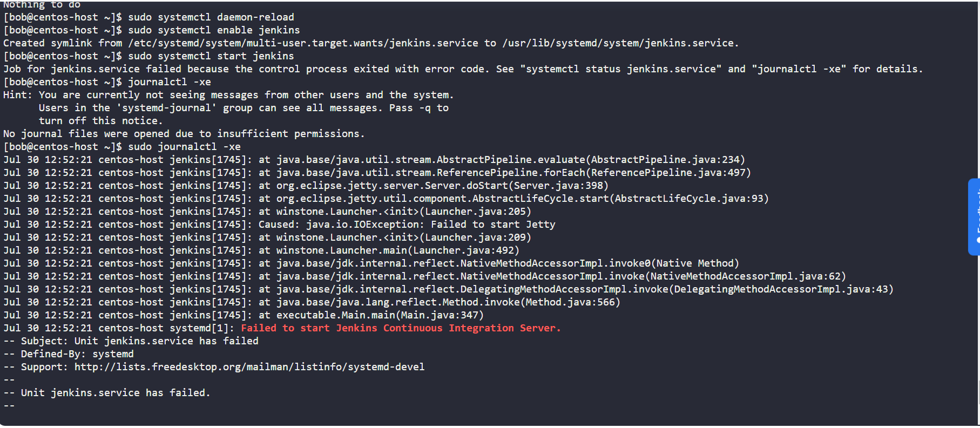Click the 'Server.doStart(Server.java:398)' stack trace line

tap(442, 186)
